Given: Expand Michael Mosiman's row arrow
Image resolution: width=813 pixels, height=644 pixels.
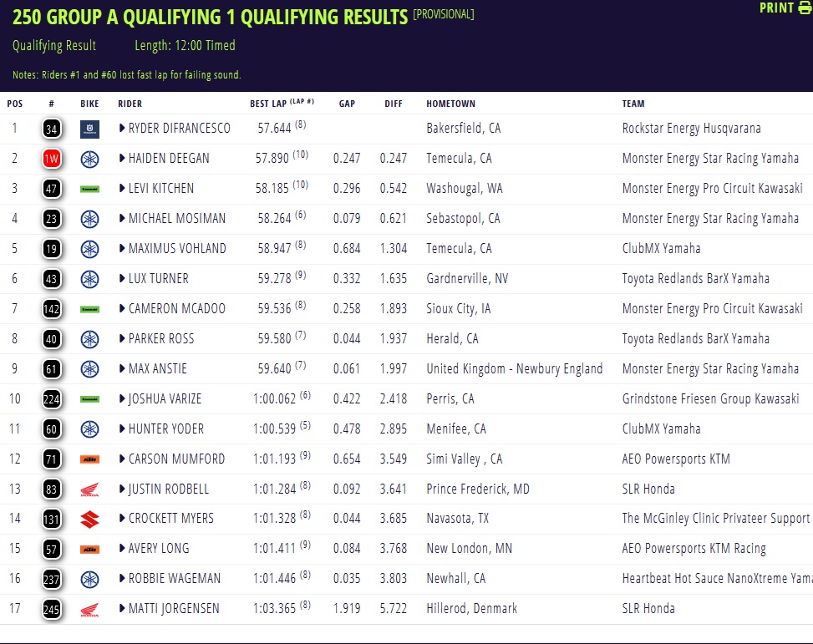Looking at the screenshot, I should 122,219.
